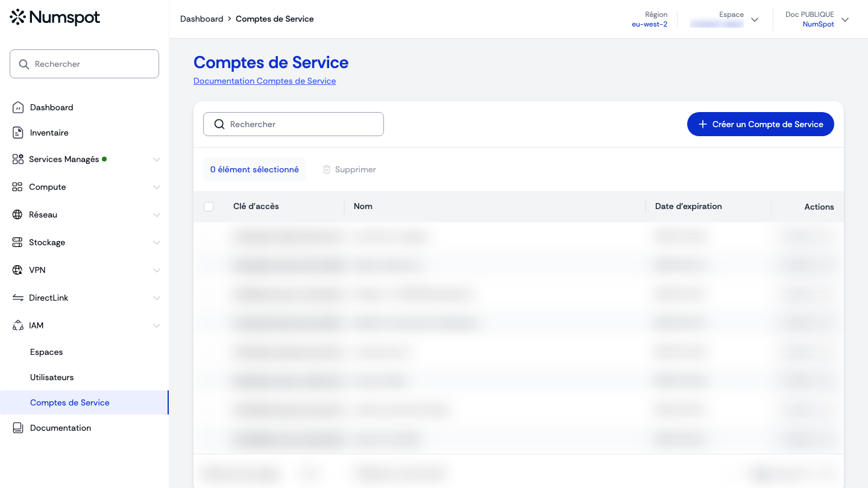
Task: Click the Stockage server icon
Action: point(17,242)
